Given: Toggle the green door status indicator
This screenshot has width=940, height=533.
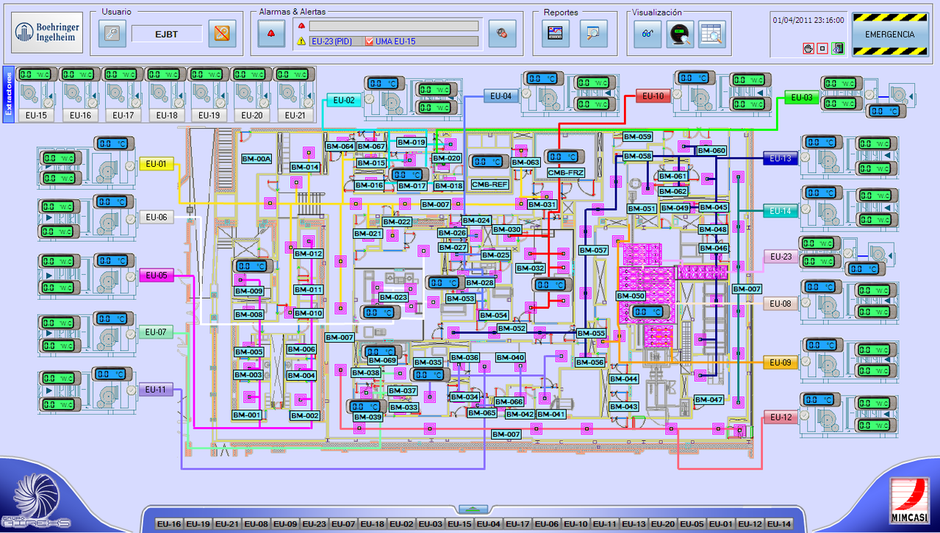Looking at the screenshot, I should (x=837, y=49).
